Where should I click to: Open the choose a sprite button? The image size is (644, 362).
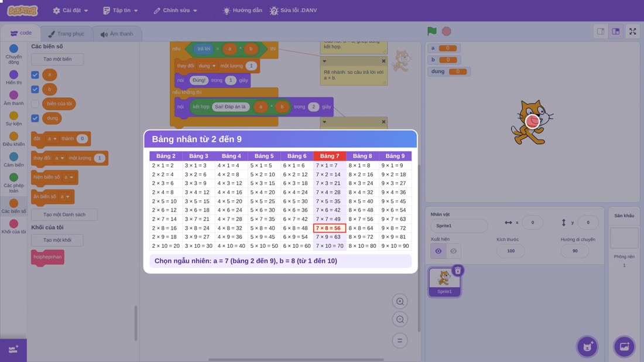[x=587, y=346]
